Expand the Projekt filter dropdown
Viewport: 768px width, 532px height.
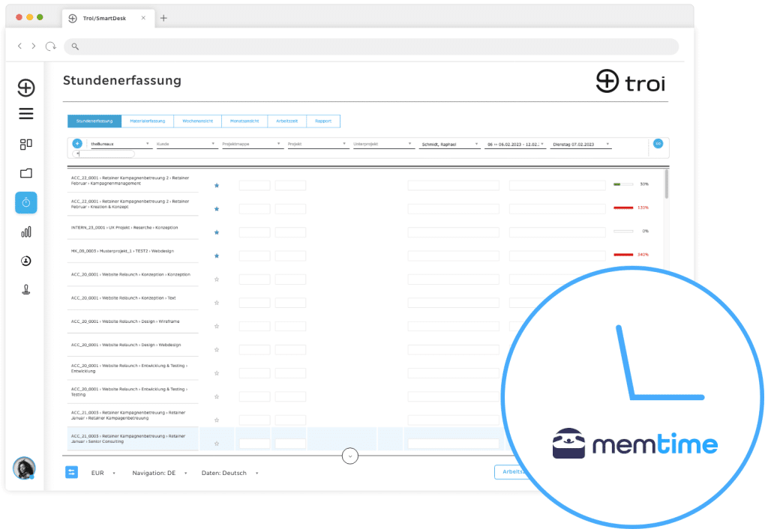pos(317,144)
